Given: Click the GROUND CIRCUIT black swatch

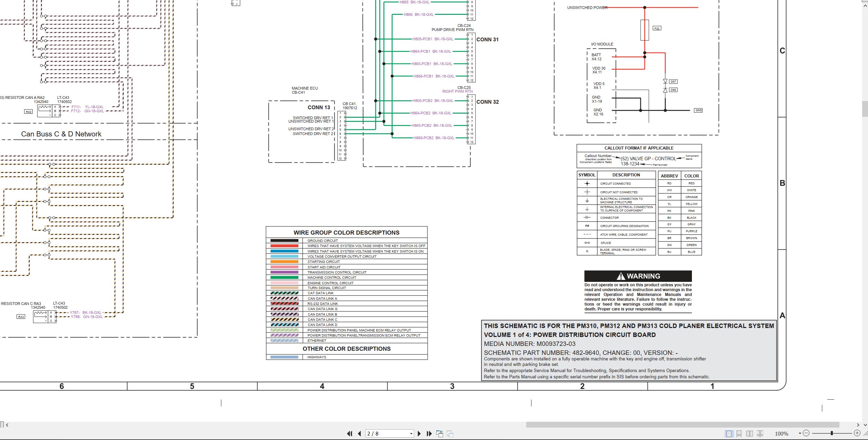Looking at the screenshot, I should pyautogui.click(x=284, y=241).
